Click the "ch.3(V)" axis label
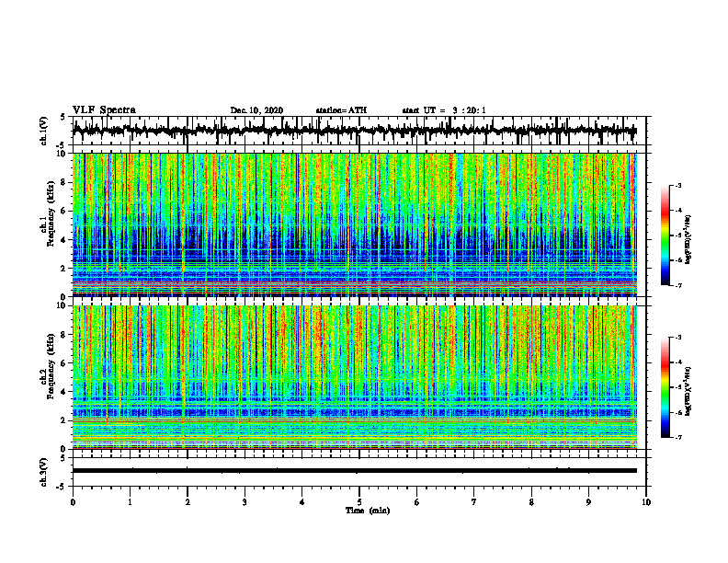The image size is (728, 563). [44, 472]
